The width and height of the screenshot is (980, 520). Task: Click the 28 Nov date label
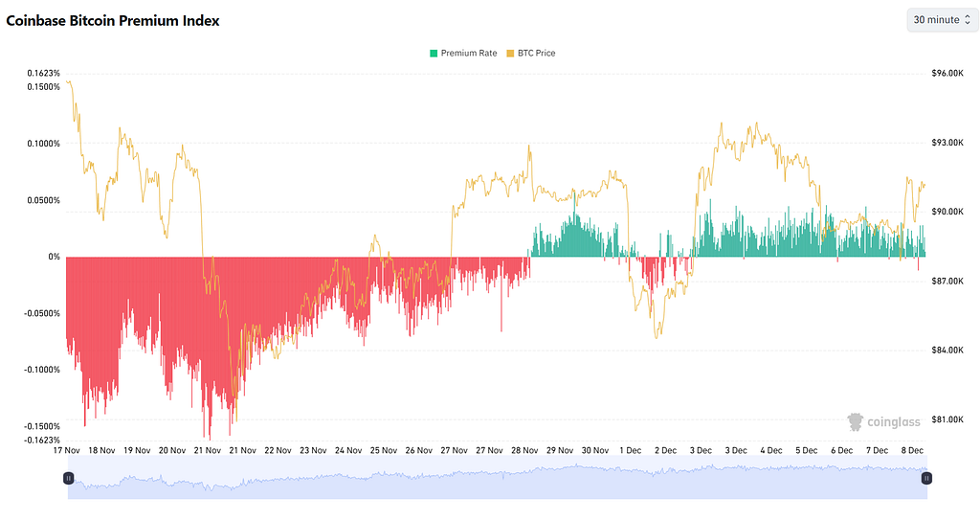[x=524, y=450]
